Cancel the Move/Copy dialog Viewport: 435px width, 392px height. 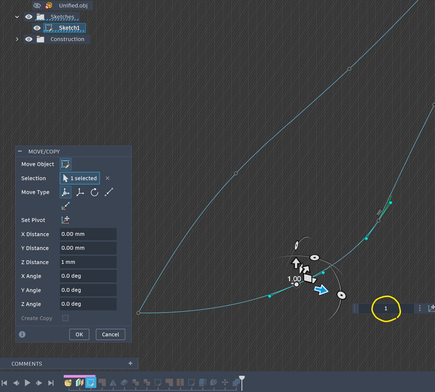pos(110,334)
